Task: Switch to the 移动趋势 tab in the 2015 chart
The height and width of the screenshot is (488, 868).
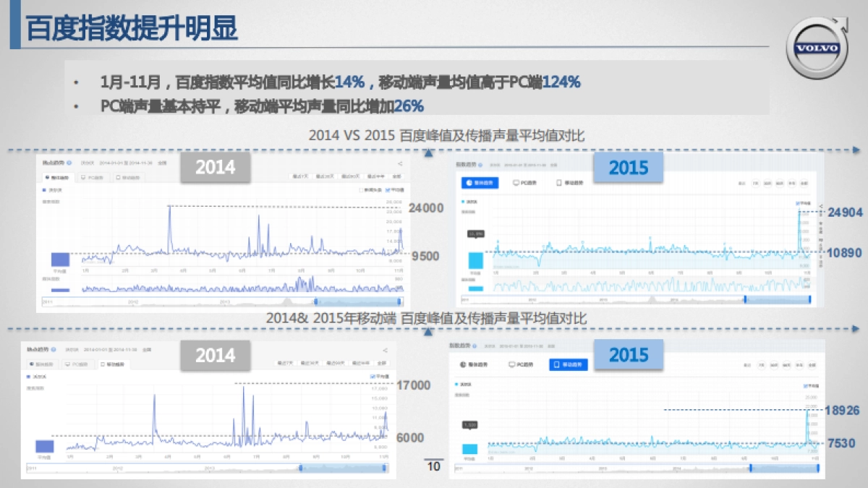Action: coord(574,183)
